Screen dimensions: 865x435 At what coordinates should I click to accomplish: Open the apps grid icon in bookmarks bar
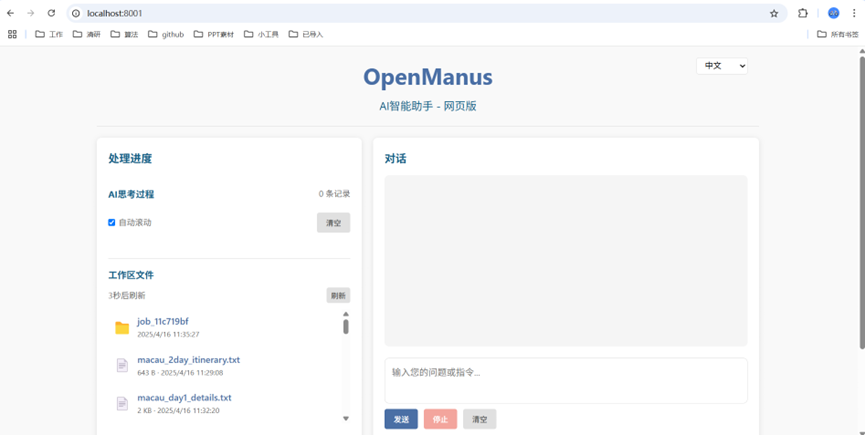(12, 34)
